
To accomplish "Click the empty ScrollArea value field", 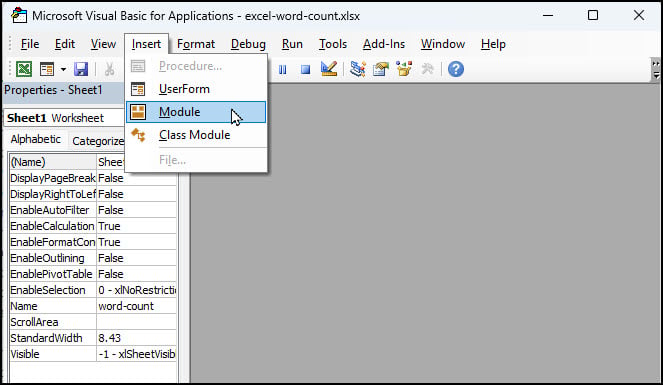I will click(x=137, y=322).
